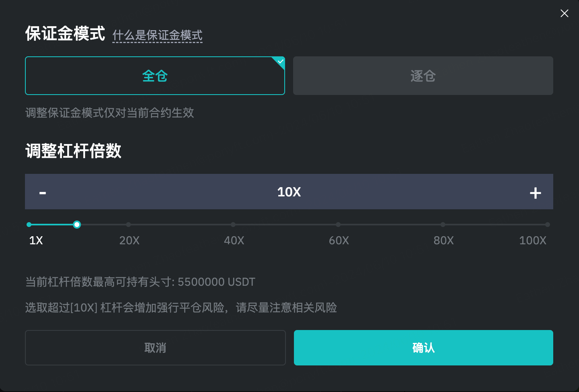The image size is (579, 392).
Task: Set leverage by clicking the 60X marker
Action: pyautogui.click(x=338, y=224)
